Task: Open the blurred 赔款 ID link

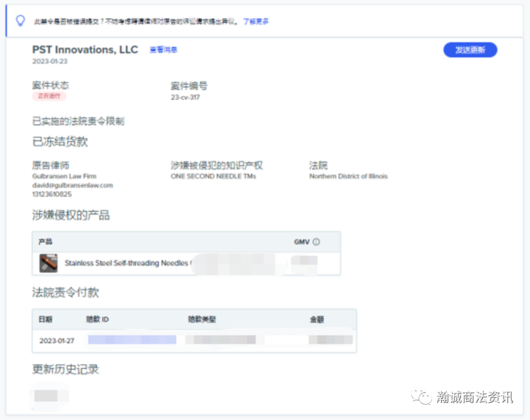Action: [x=132, y=340]
